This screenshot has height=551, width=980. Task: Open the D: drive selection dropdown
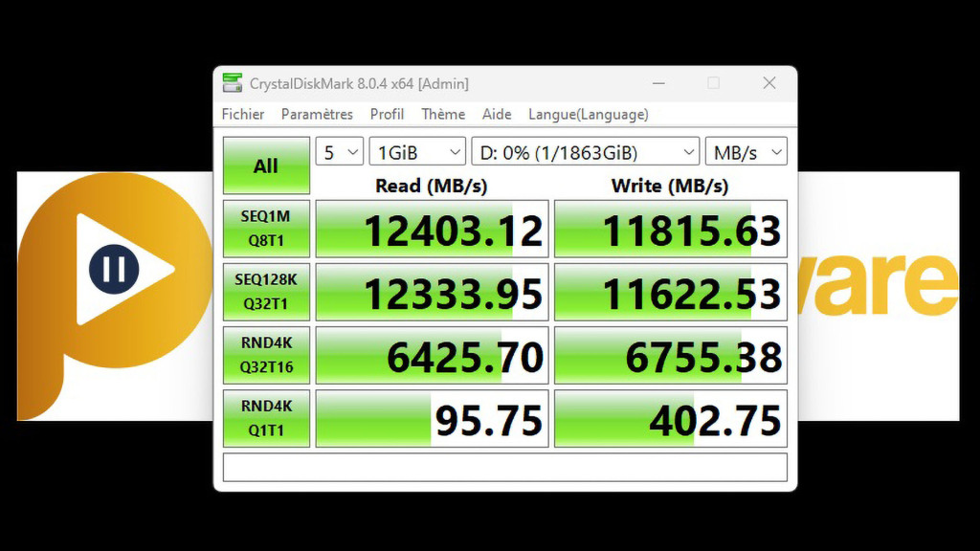pyautogui.click(x=585, y=152)
